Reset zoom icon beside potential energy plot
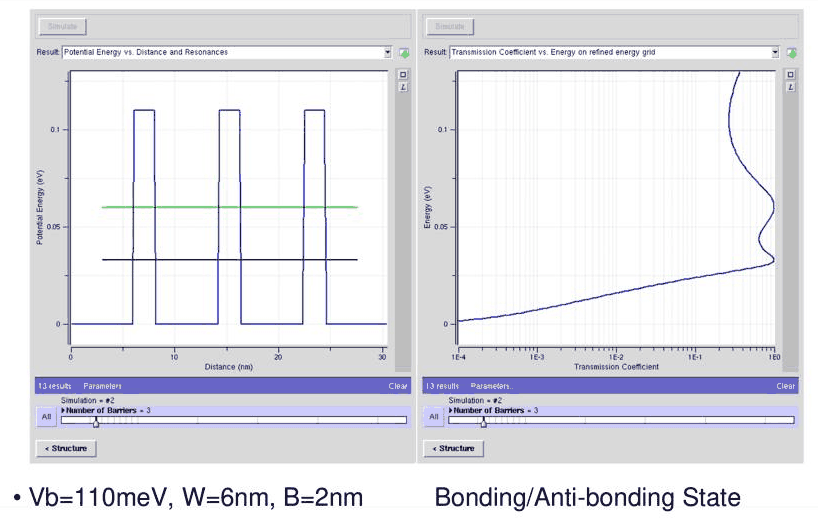The height and width of the screenshot is (526, 818). click(x=403, y=75)
